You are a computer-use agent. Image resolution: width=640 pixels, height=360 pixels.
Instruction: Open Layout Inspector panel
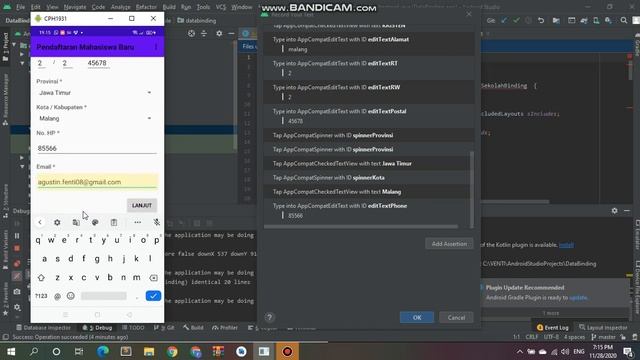(603, 327)
